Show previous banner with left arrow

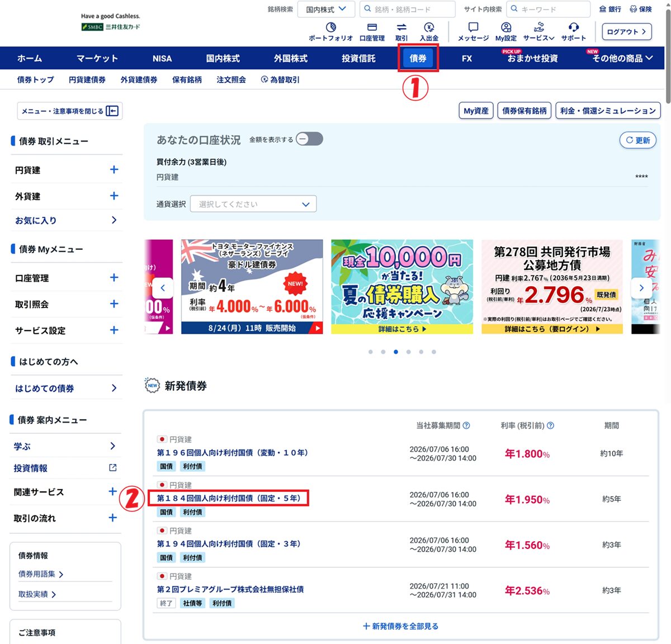[x=163, y=288]
